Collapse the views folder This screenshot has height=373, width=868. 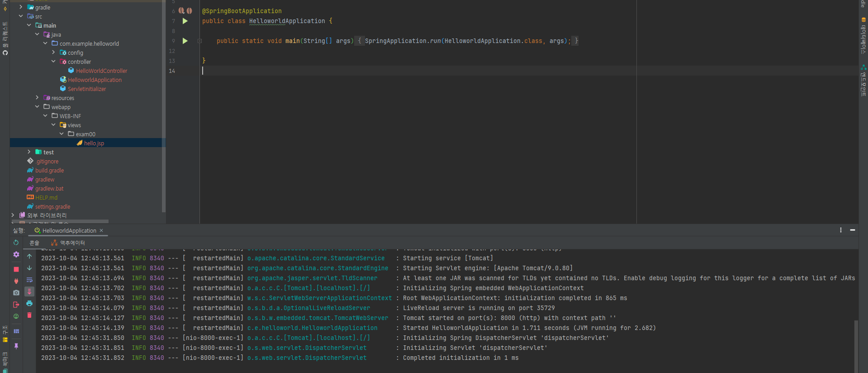[x=53, y=125]
